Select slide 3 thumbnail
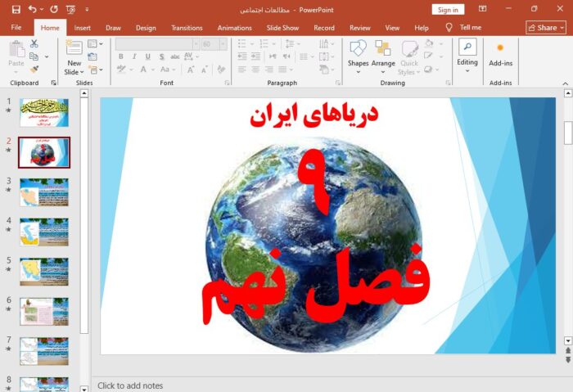Viewport: 573px width, 392px height. [x=44, y=192]
